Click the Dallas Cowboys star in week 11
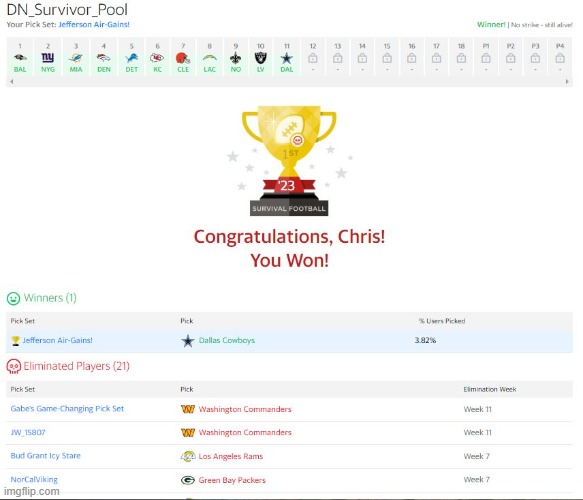The image size is (583, 500). coord(287,58)
